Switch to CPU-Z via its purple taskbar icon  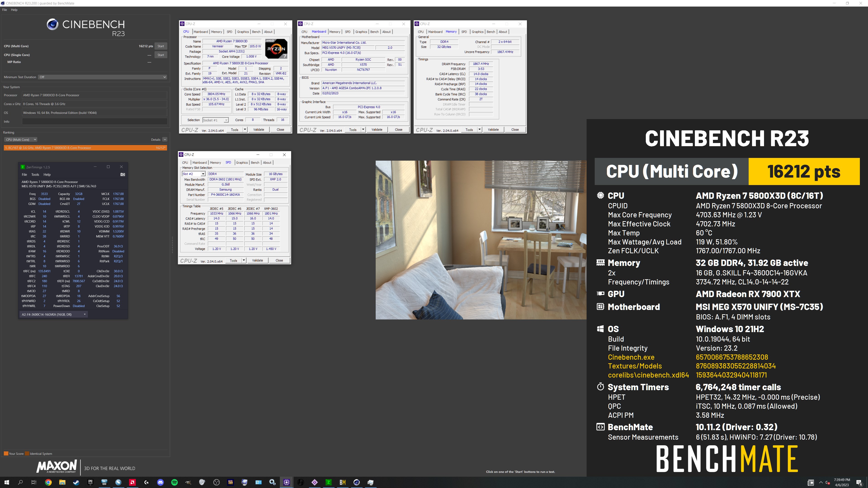tap(286, 482)
